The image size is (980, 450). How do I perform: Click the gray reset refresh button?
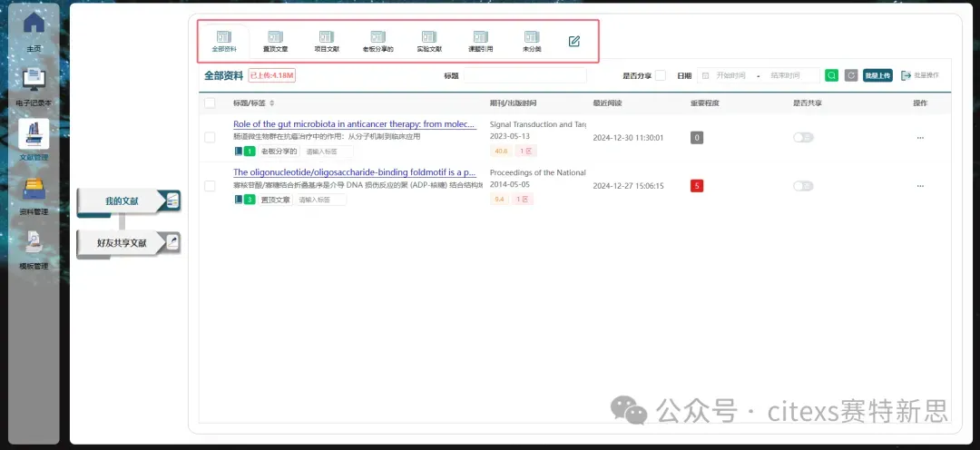pyautogui.click(x=850, y=75)
